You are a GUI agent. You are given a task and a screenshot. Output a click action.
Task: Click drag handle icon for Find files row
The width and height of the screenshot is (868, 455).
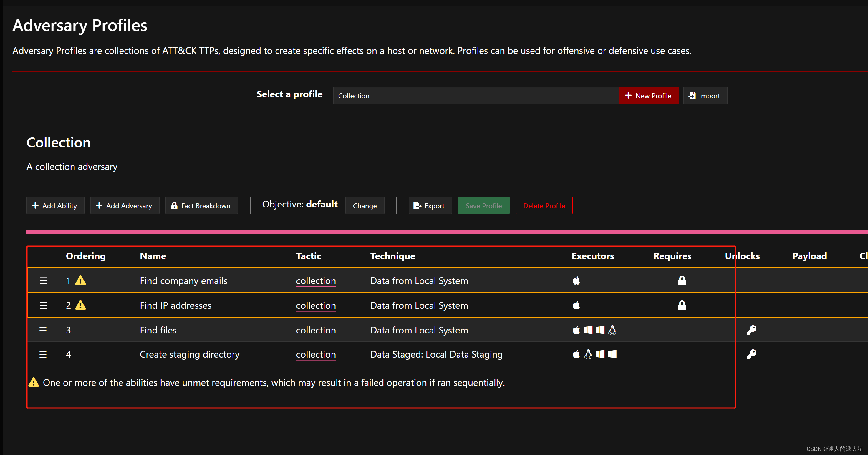tap(43, 330)
